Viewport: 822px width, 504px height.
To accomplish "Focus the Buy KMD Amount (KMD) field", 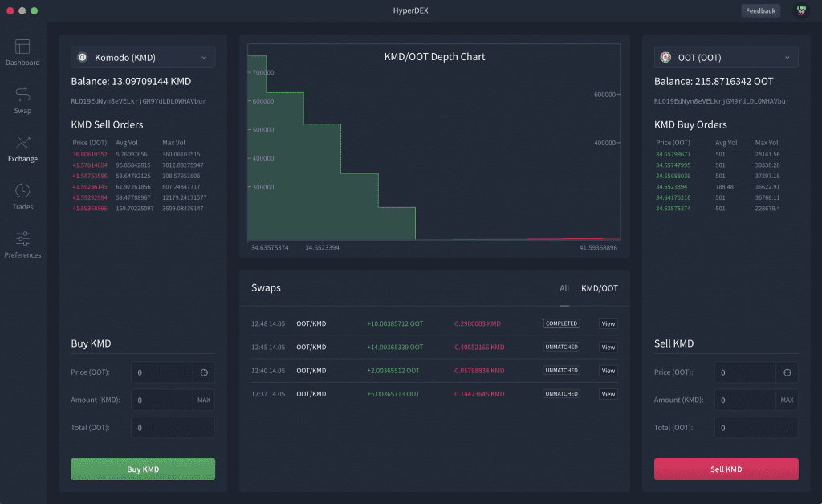I will pyautogui.click(x=162, y=400).
